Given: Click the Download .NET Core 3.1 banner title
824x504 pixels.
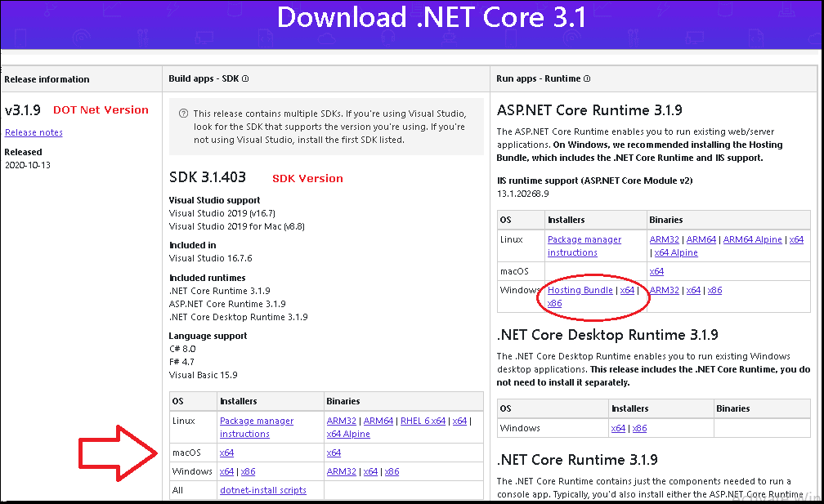Looking at the screenshot, I should point(432,17).
